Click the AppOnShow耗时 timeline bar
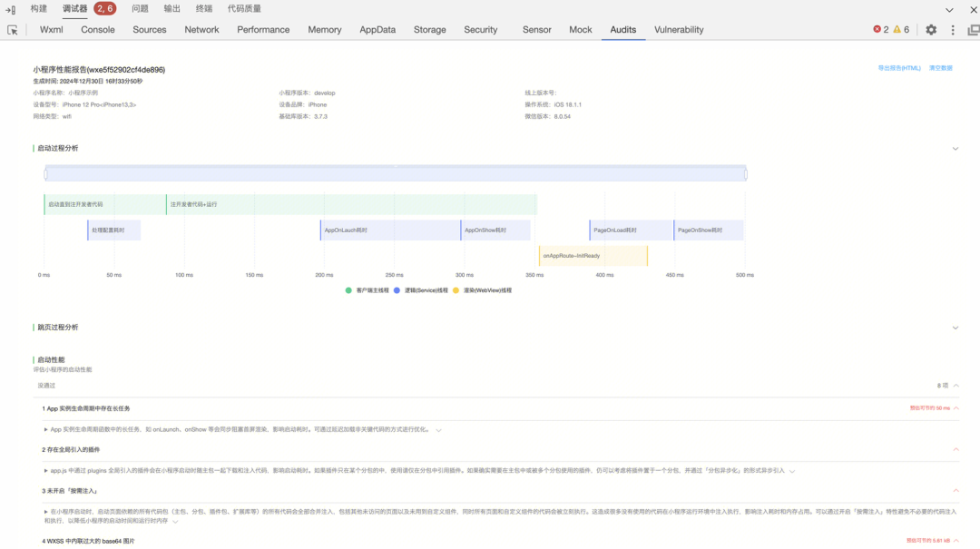This screenshot has width=980, height=549. (495, 230)
